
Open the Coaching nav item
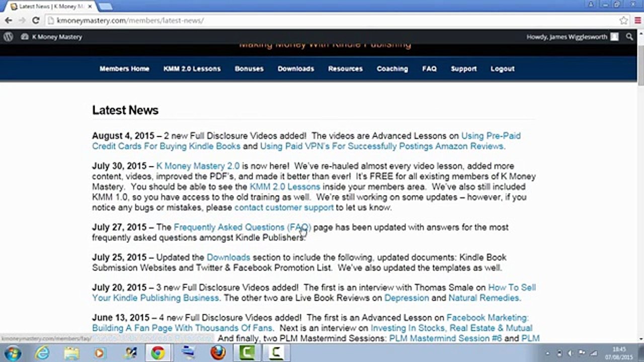(x=392, y=68)
